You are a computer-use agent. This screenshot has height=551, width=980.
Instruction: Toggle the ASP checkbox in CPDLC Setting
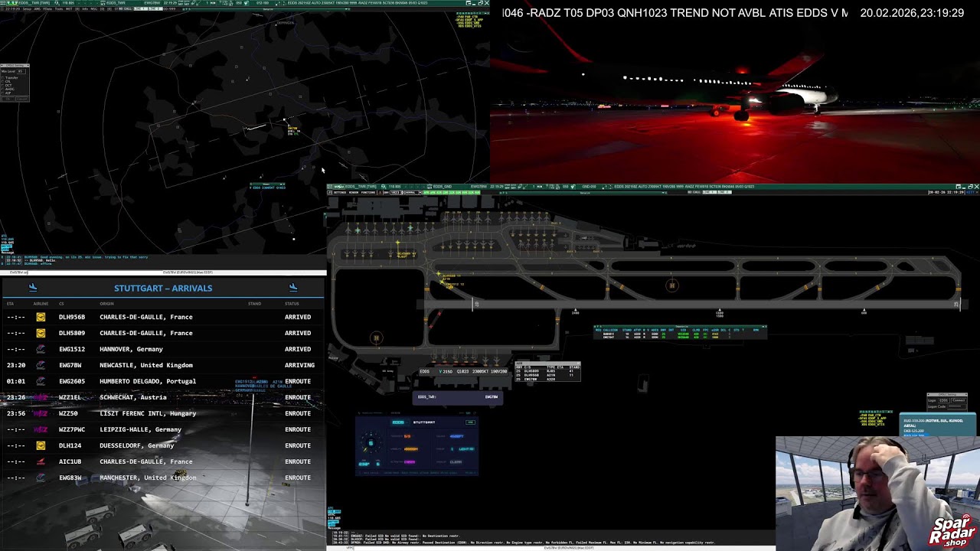[3, 93]
